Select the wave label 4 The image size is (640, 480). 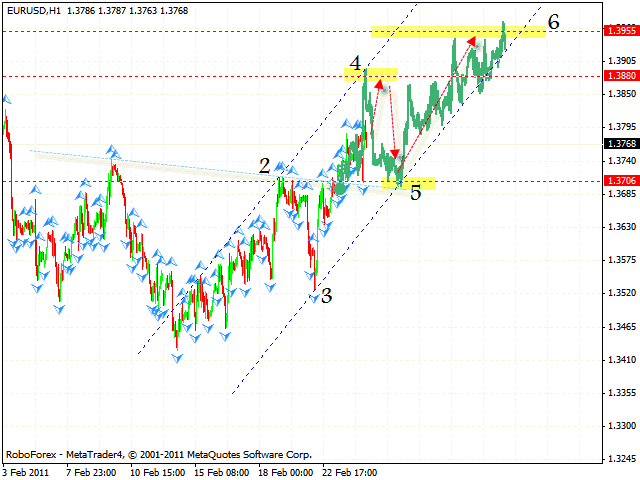pos(354,61)
